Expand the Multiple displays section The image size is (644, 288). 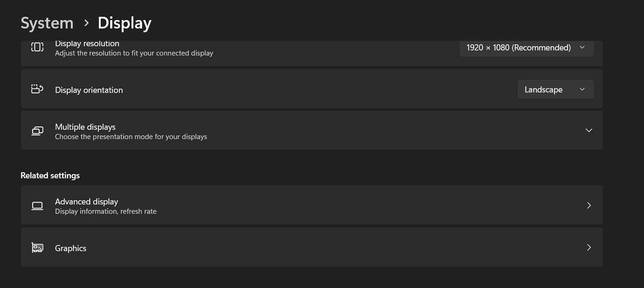pyautogui.click(x=589, y=131)
